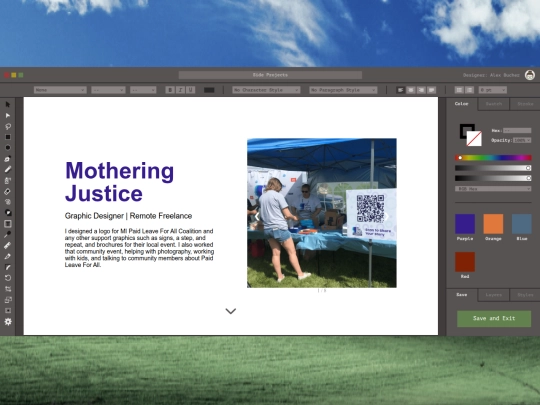The height and width of the screenshot is (405, 540).
Task: Set text alignment to right
Action: [x=421, y=90]
